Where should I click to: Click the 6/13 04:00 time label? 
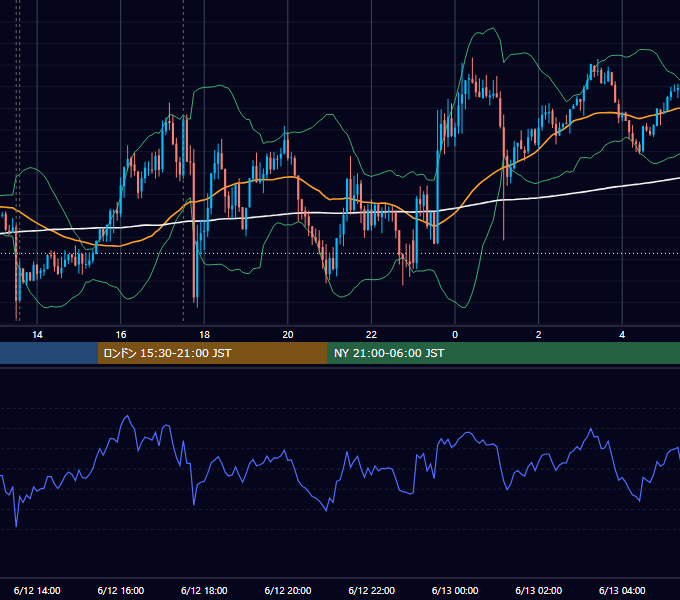(x=622, y=590)
